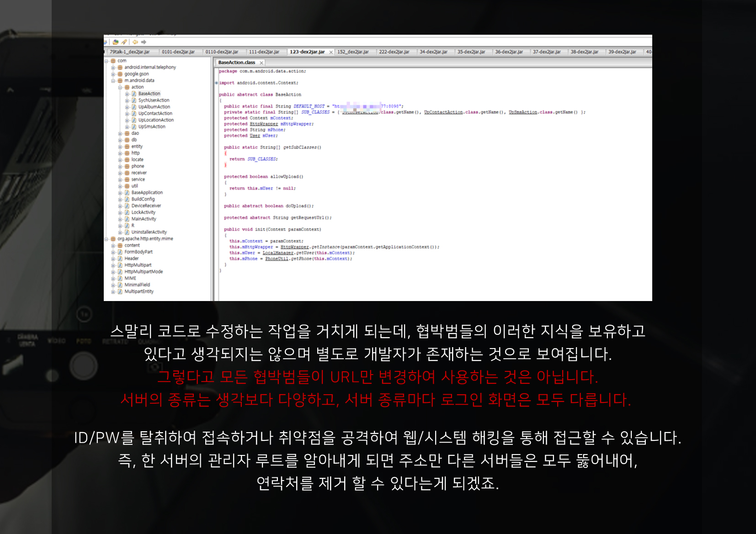The height and width of the screenshot is (534, 756).
Task: Select MultipartEntity in the tree
Action: [139, 291]
